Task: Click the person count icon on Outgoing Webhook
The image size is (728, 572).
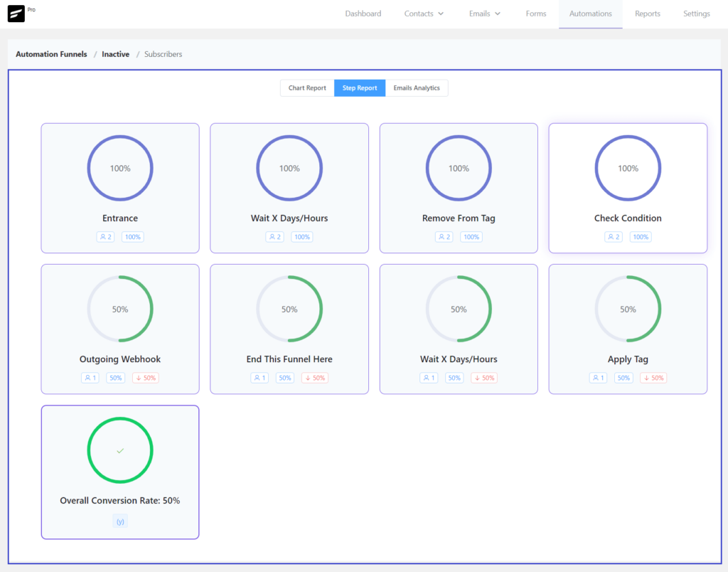Action: tap(90, 378)
